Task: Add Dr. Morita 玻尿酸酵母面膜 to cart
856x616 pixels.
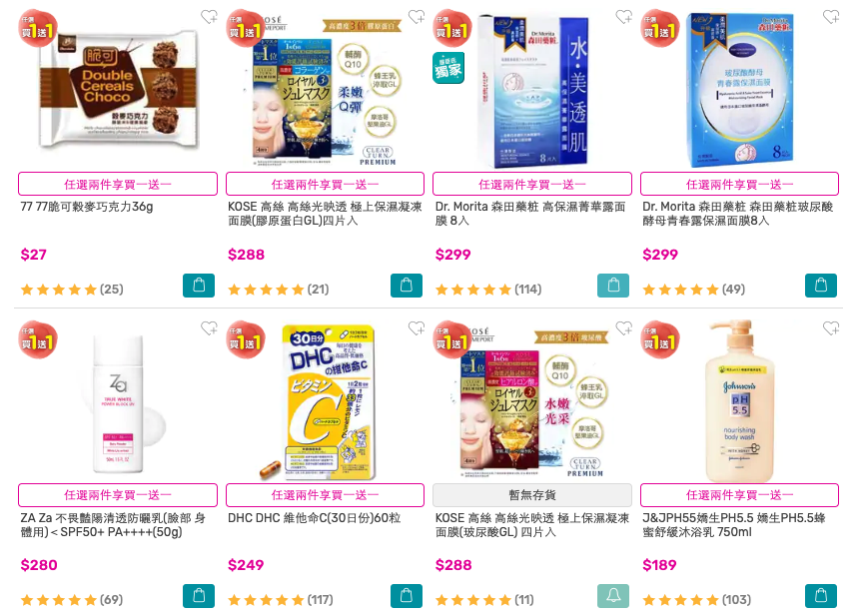Action: click(820, 286)
